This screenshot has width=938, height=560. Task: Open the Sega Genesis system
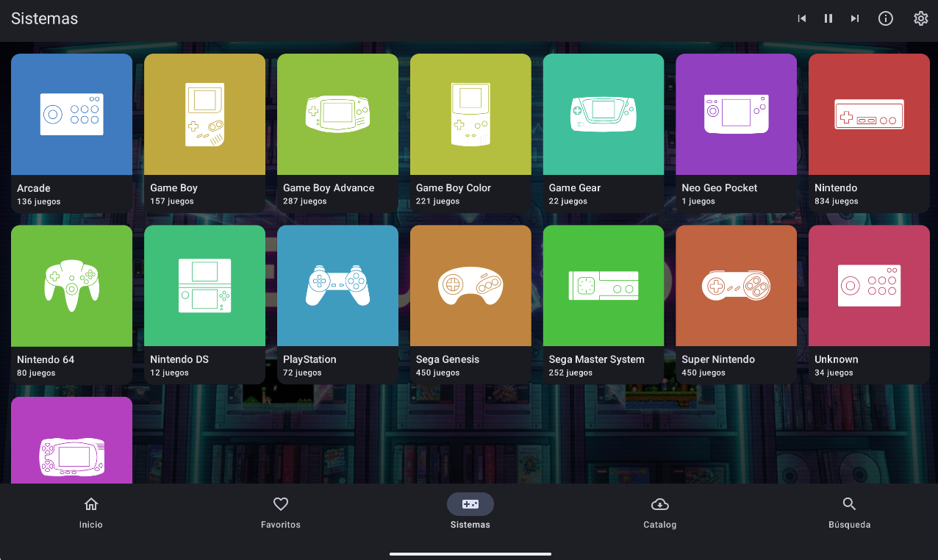click(x=470, y=287)
